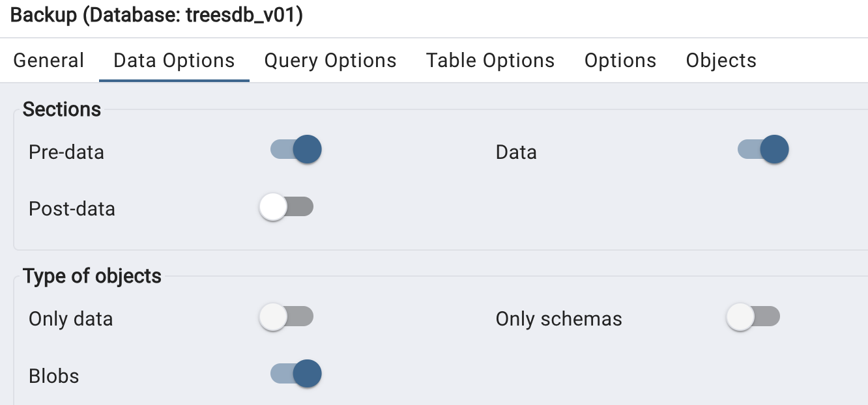Turn off the Data section switch
The image size is (868, 405).
763,150
